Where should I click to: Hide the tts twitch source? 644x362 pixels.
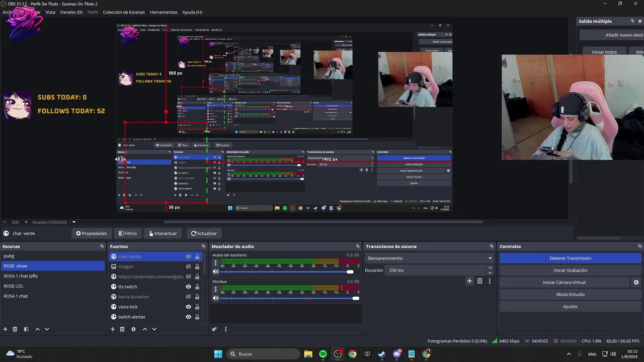coord(189,287)
